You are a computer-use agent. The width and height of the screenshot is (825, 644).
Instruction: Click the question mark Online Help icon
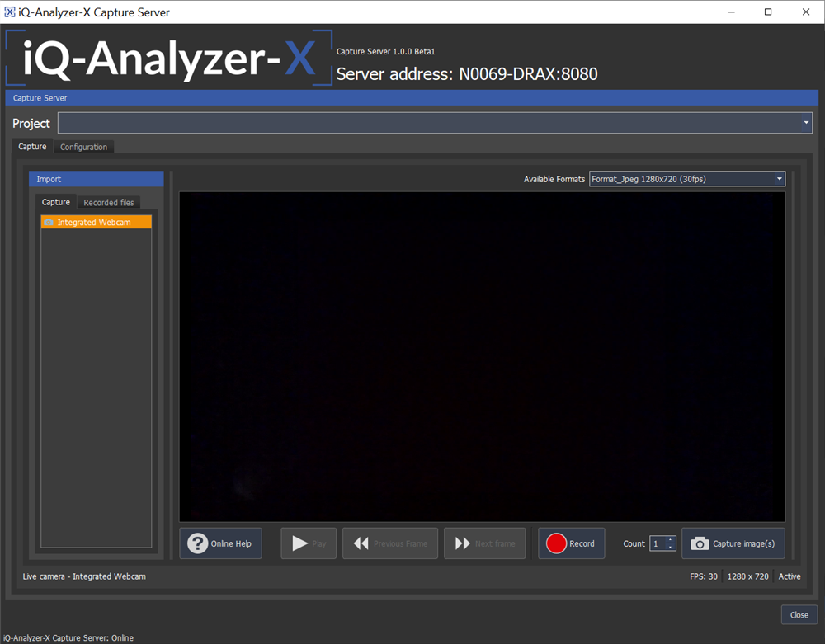point(198,543)
